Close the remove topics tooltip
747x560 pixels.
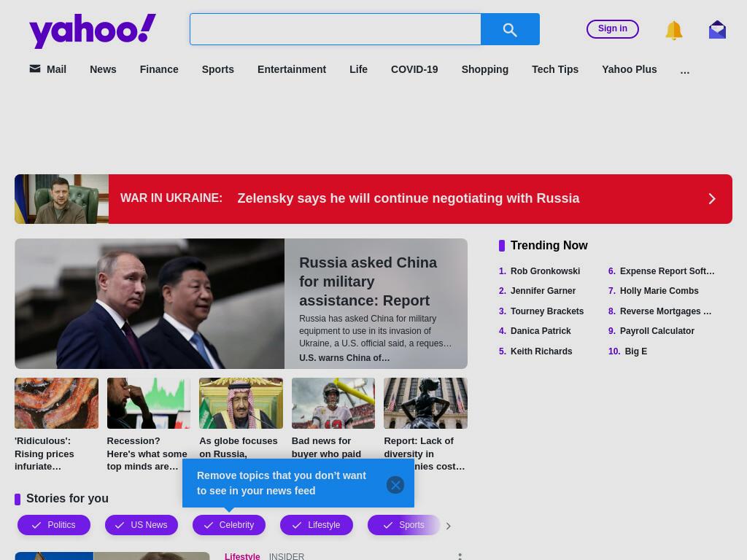(x=395, y=485)
